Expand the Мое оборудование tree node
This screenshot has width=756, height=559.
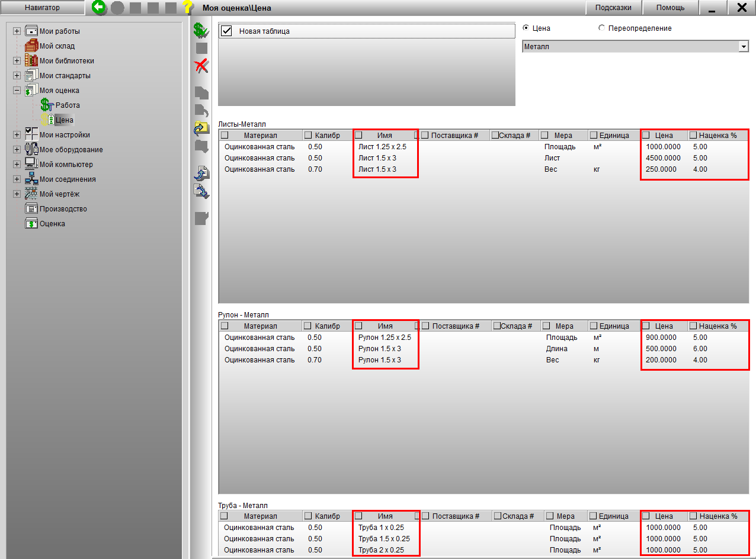pyautogui.click(x=17, y=149)
